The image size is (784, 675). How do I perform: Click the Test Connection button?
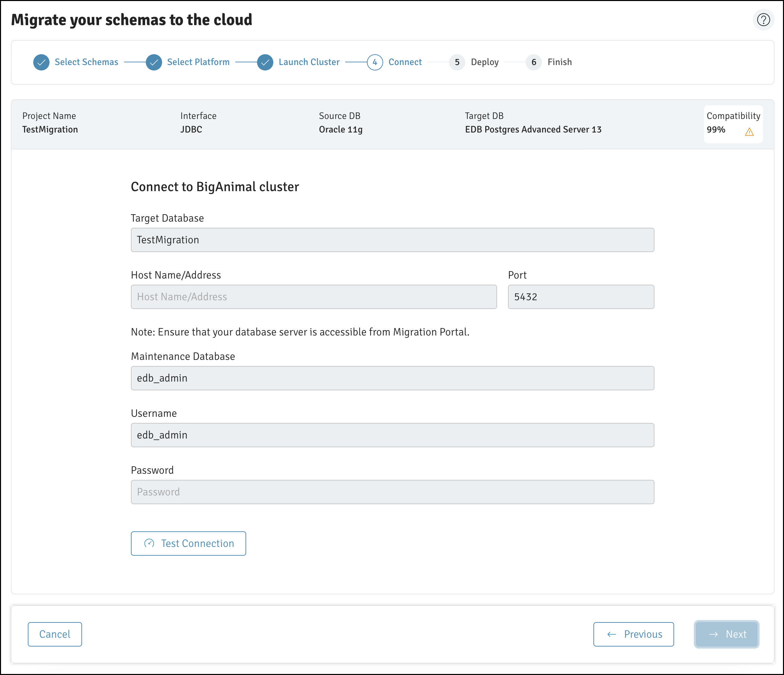point(189,544)
